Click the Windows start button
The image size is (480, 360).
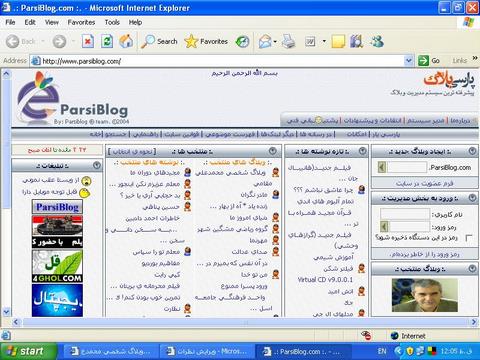28,351
